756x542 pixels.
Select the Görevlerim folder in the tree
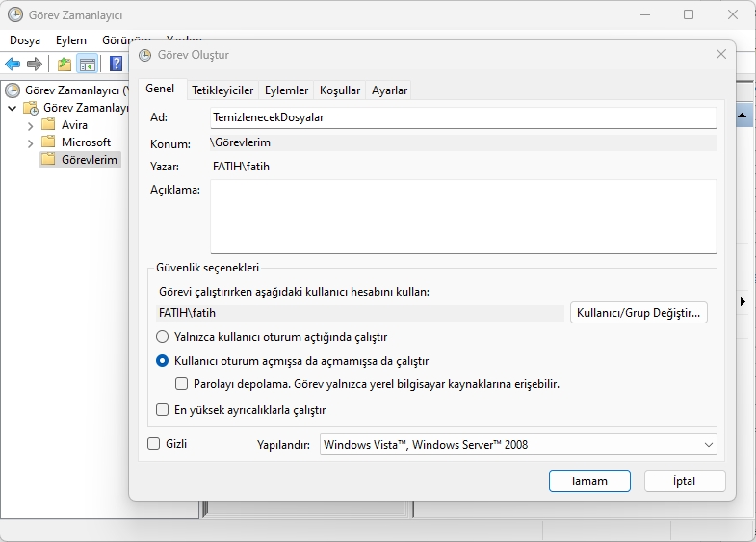(90, 159)
